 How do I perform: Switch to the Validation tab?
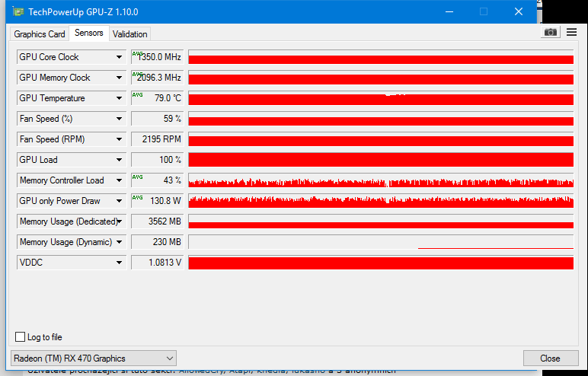pyautogui.click(x=130, y=34)
